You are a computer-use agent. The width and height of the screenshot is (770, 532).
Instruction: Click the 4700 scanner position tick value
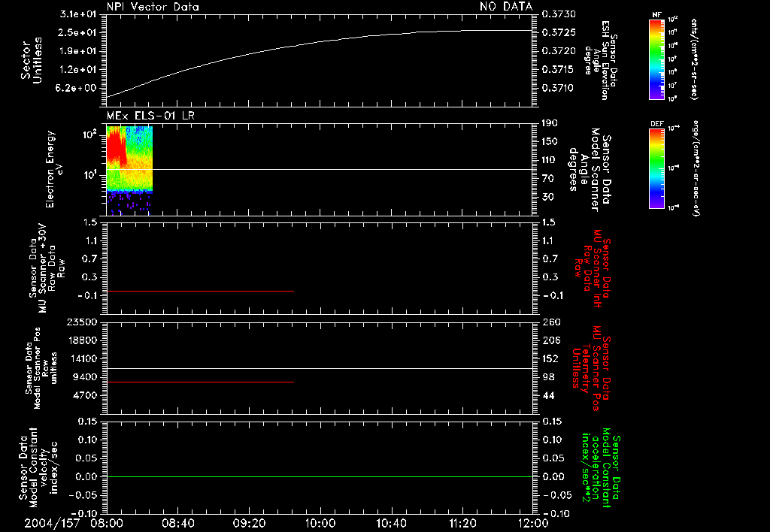(x=84, y=395)
